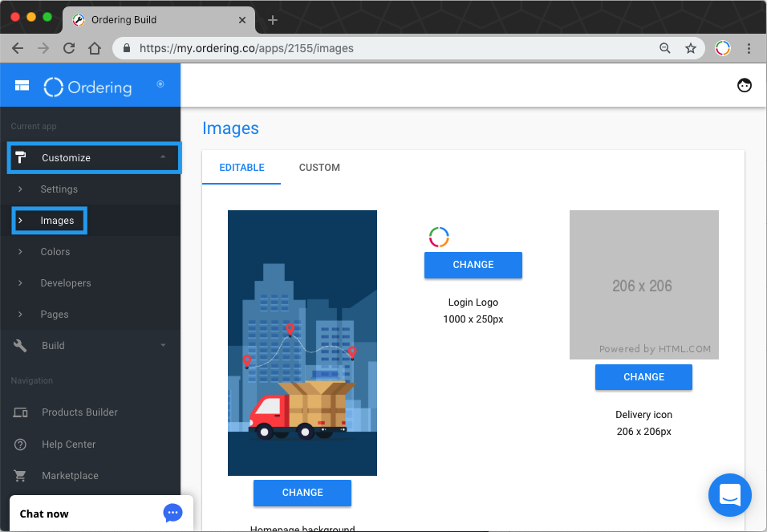
Task: Click the Ordering Build tab favicon
Action: coord(79,20)
